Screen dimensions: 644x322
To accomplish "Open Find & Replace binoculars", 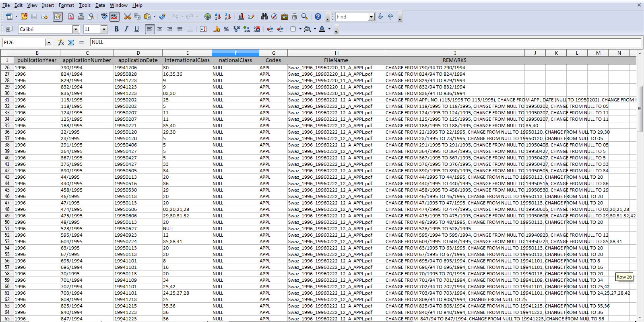I will (264, 17).
